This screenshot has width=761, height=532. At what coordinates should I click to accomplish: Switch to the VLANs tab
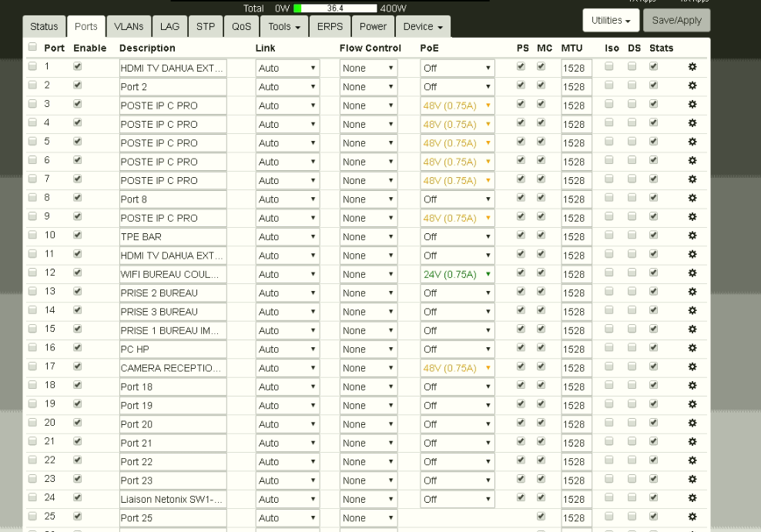point(129,26)
